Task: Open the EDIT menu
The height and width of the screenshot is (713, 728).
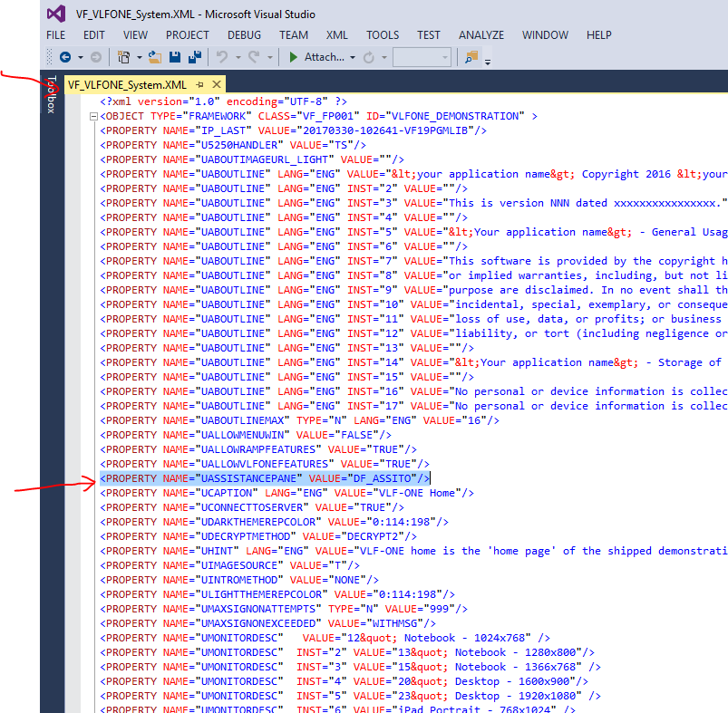Action: (93, 35)
